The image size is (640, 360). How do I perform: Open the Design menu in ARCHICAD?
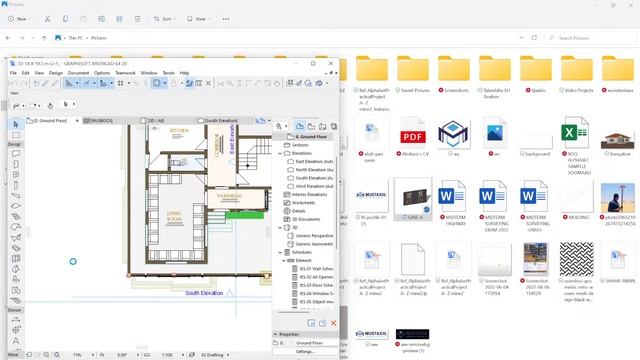(x=56, y=73)
